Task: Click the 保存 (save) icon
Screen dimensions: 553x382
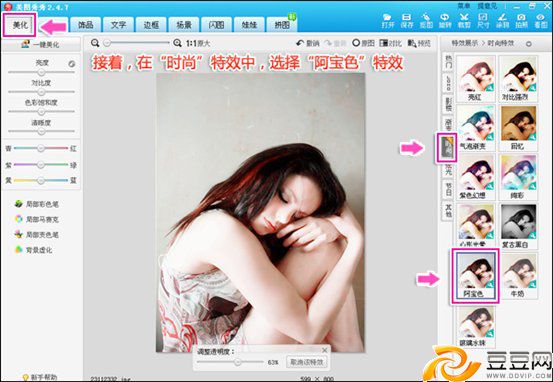Action: pyautogui.click(x=407, y=21)
